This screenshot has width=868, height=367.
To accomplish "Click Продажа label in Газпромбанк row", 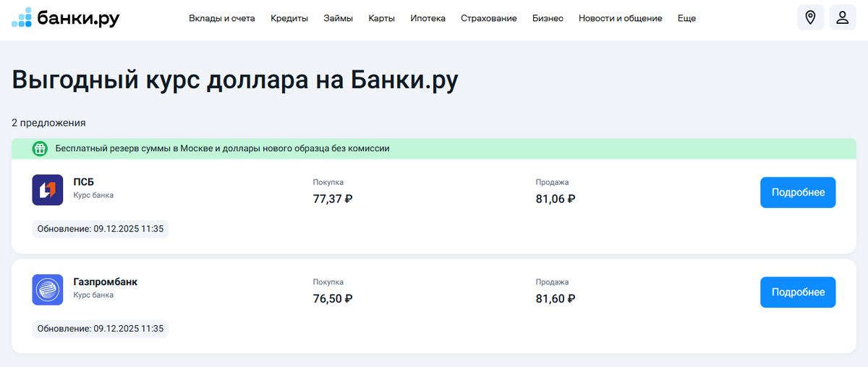I will pyautogui.click(x=553, y=282).
